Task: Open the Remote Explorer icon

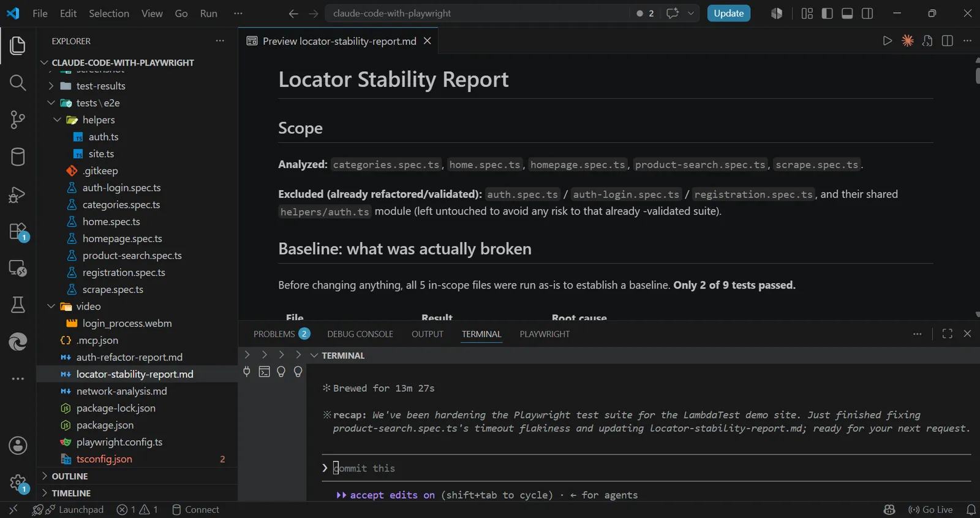Action: point(18,268)
